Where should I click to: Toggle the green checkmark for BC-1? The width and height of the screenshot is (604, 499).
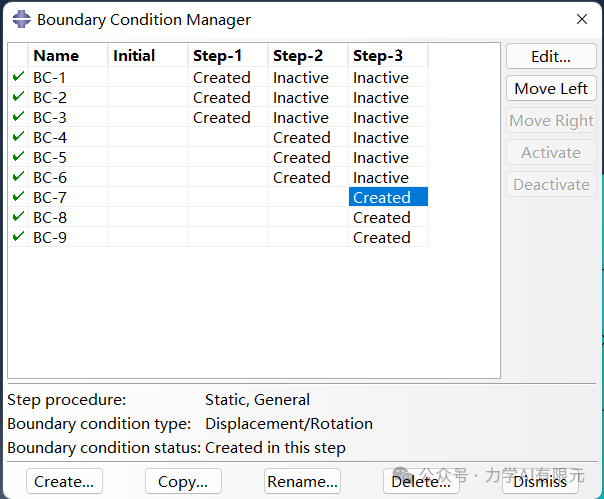tap(18, 77)
